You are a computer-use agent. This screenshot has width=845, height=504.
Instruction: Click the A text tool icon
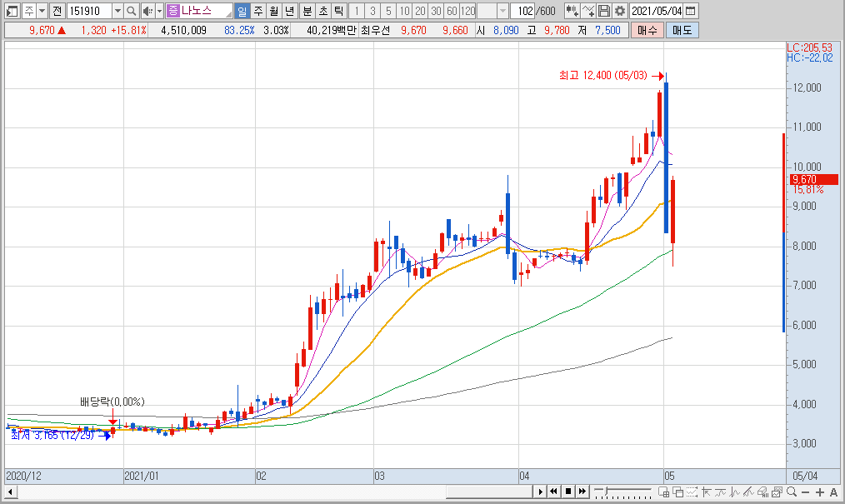point(833,492)
